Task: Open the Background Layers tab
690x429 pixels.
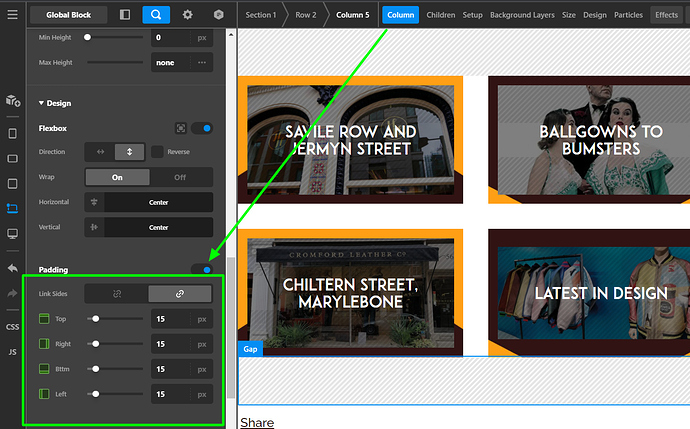Action: (520, 15)
